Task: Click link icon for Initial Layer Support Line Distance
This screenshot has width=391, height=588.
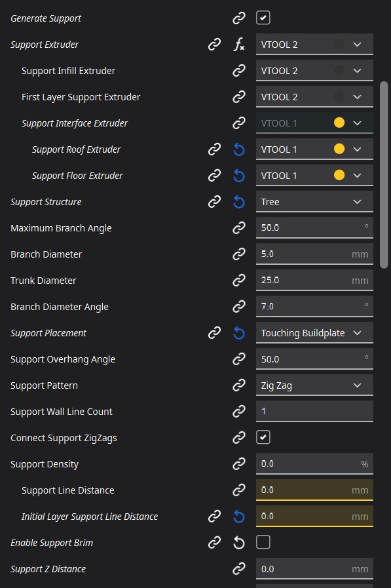Action: pos(214,517)
